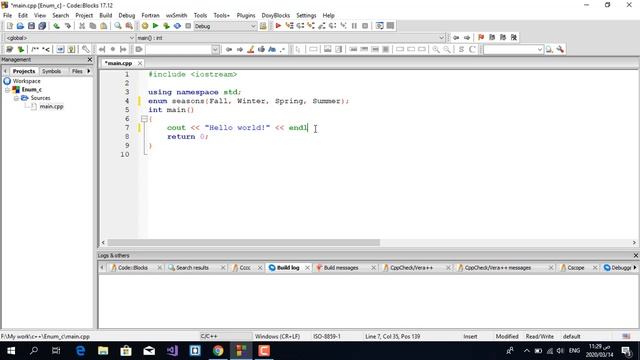Open Google Chrome from taskbar

tap(218, 351)
